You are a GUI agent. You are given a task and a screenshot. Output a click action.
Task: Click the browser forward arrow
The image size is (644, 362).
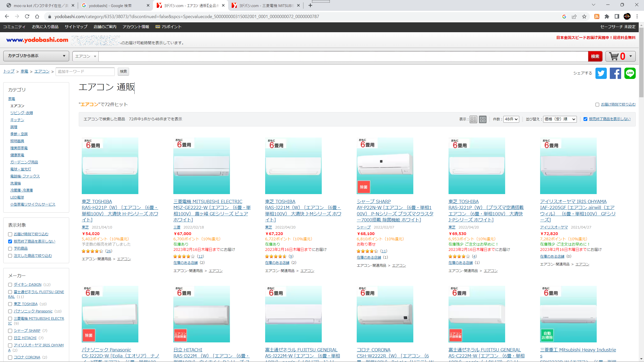(17, 17)
